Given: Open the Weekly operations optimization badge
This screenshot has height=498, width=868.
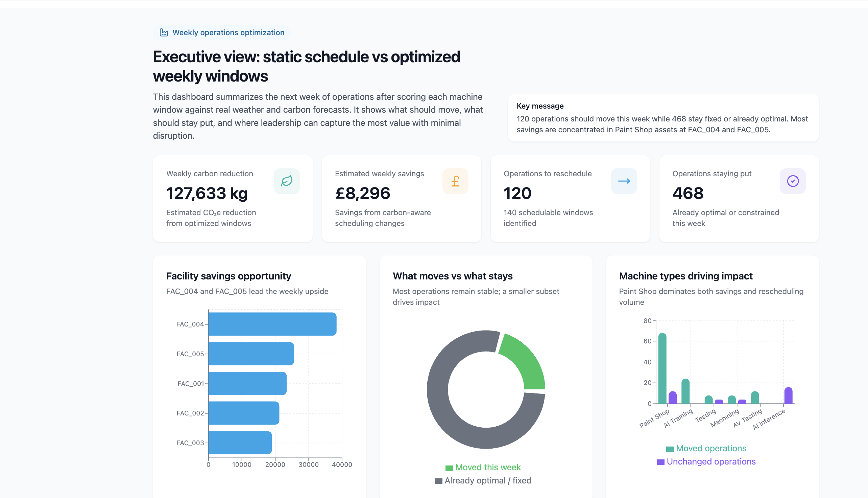Looking at the screenshot, I should tap(221, 32).
